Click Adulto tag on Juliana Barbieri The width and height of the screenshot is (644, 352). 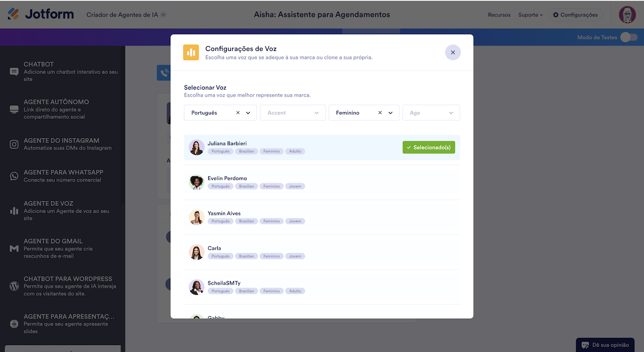[x=295, y=151]
